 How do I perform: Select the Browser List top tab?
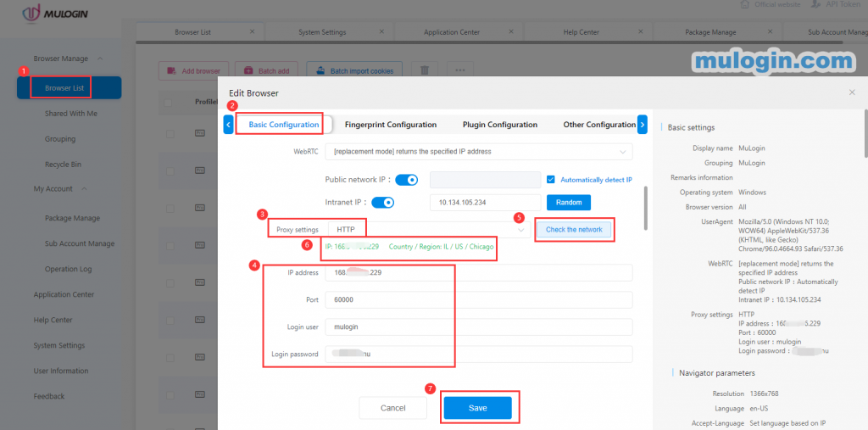click(x=192, y=32)
